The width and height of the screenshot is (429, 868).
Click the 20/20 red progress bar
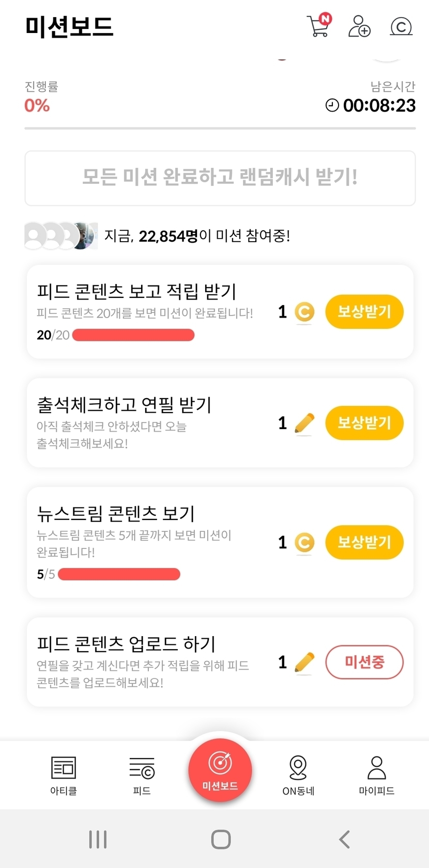coord(133,335)
